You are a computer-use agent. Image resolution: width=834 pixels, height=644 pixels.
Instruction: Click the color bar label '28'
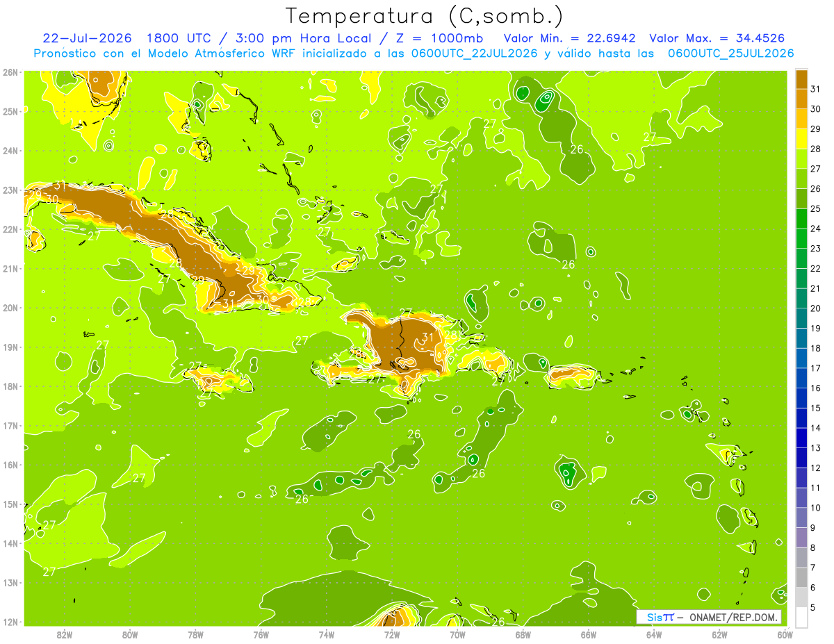click(816, 149)
